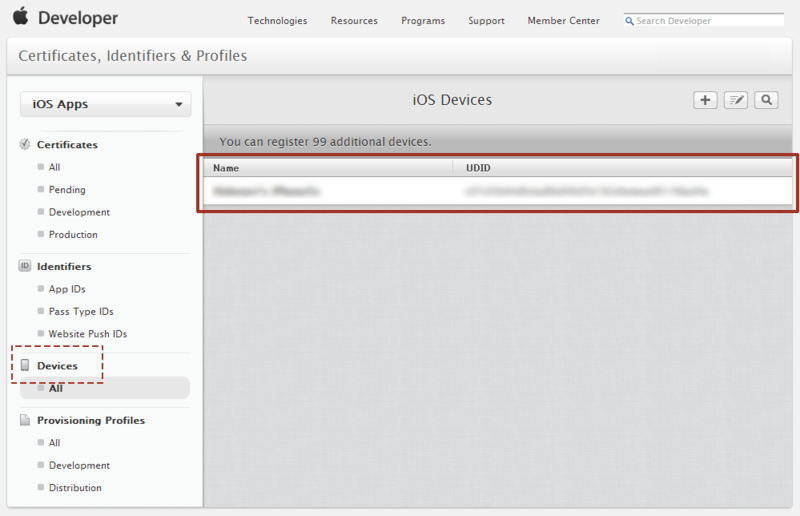Click 'You can register 99 additional devices' text
The image size is (800, 516).
pyautogui.click(x=325, y=141)
